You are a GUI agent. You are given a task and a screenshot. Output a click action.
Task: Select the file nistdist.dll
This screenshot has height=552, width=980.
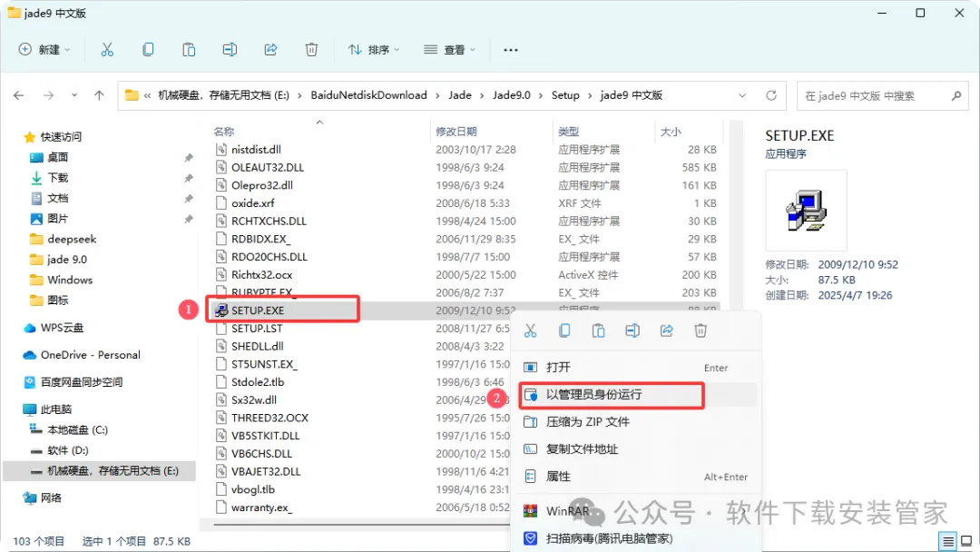coord(256,150)
